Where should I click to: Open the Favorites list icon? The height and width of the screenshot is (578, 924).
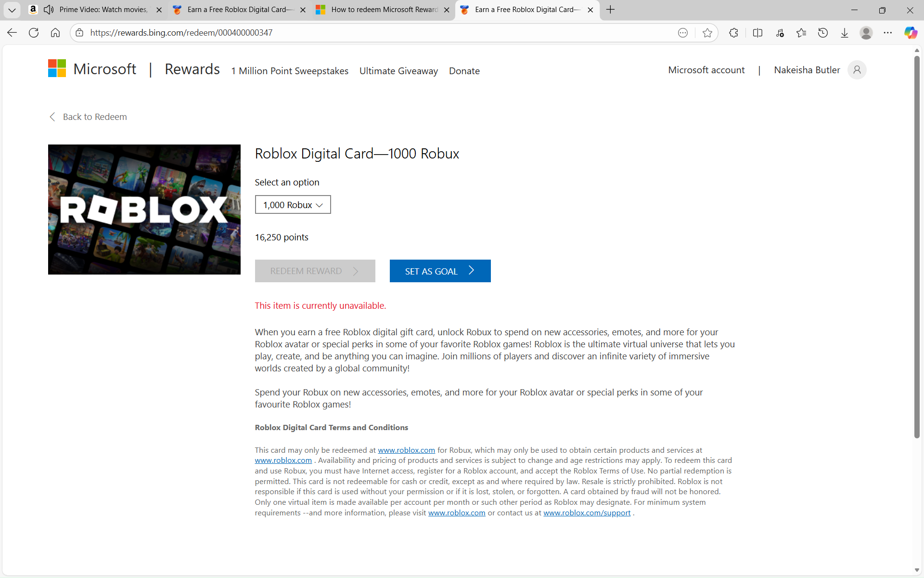coord(801,33)
